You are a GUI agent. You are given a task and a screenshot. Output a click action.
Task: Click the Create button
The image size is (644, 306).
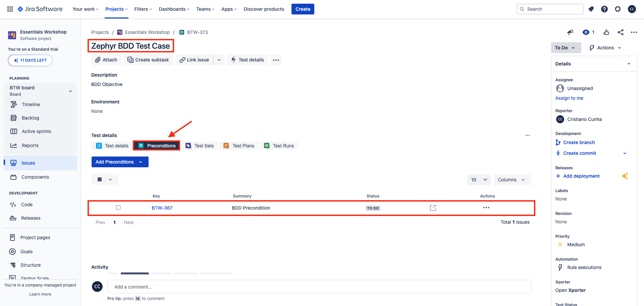click(x=303, y=9)
